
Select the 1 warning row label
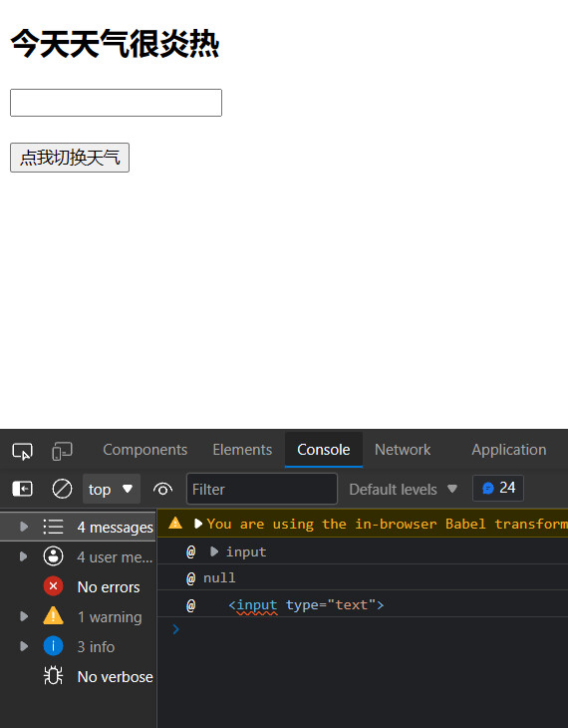tap(110, 617)
